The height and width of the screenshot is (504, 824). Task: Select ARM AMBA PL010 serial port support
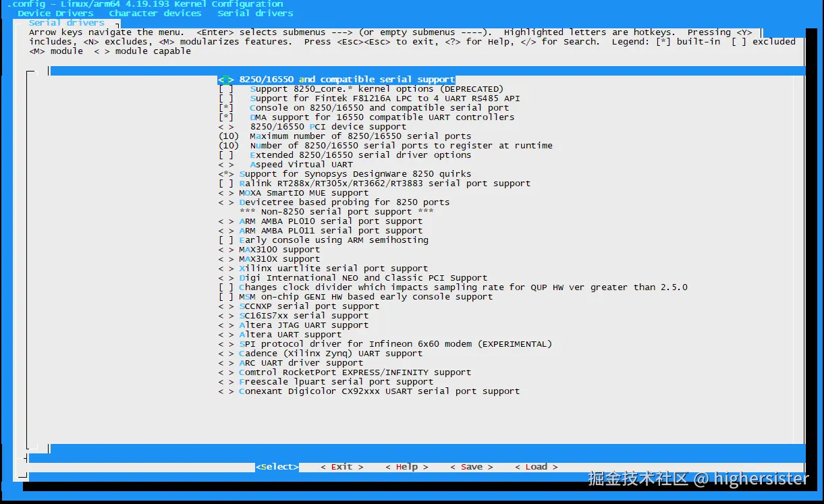[x=320, y=221]
